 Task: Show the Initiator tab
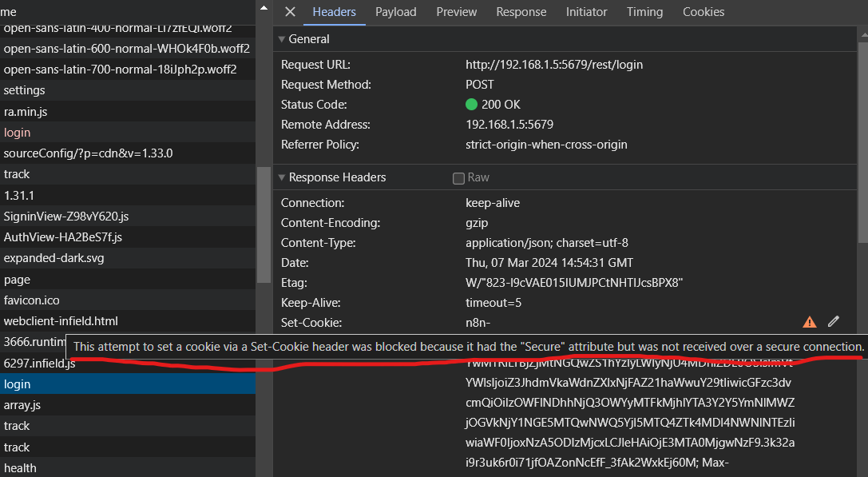click(587, 12)
